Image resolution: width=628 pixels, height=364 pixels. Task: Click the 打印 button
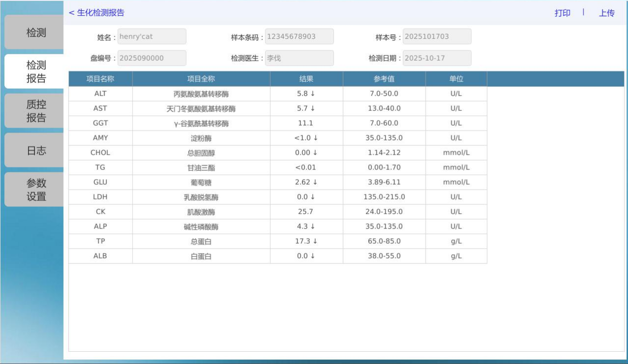click(x=562, y=13)
